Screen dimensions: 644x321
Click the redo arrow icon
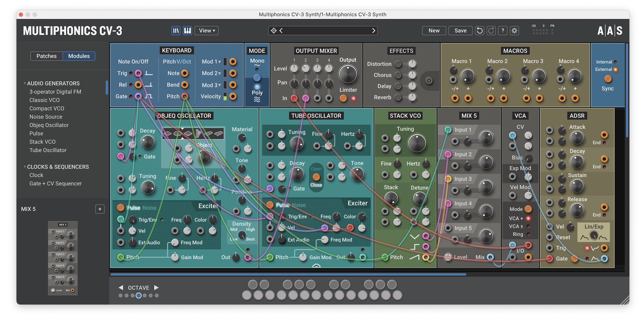(491, 31)
